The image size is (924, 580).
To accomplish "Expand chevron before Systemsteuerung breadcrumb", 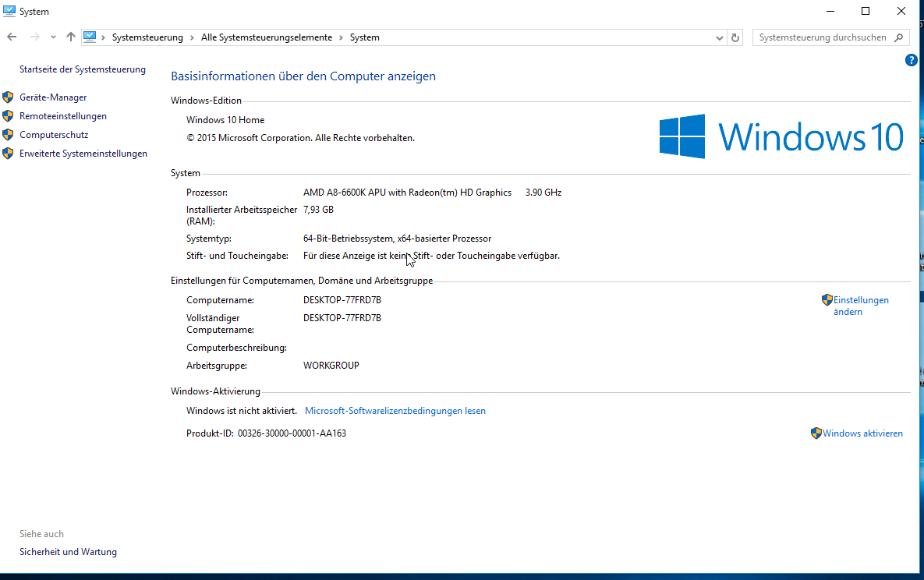I will pos(103,37).
